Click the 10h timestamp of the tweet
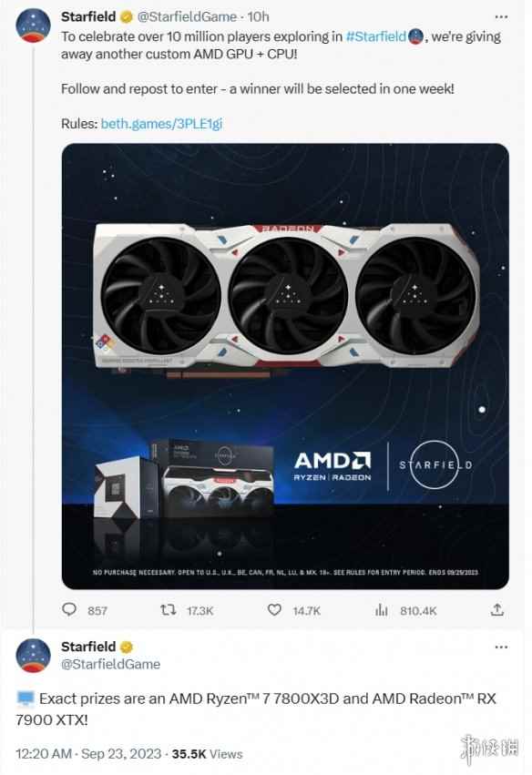532x775 pixels. [x=258, y=16]
